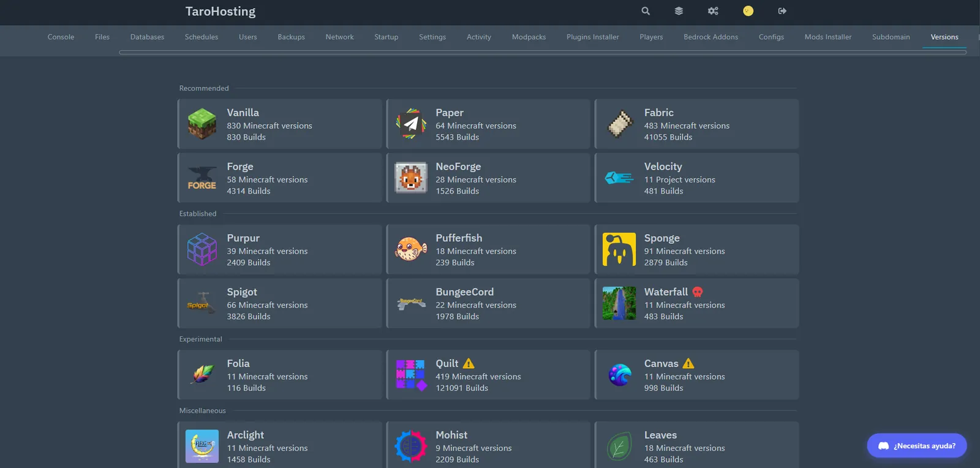Open the Databases tab
The width and height of the screenshot is (980, 468).
(147, 37)
